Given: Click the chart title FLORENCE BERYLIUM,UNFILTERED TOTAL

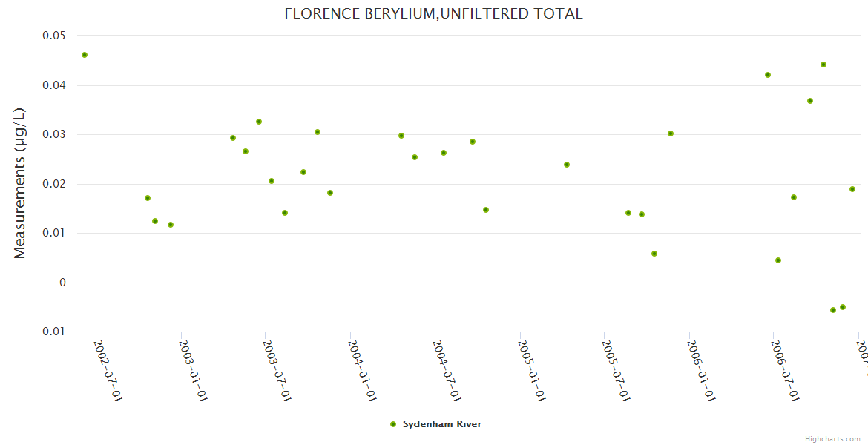Looking at the screenshot, I should pos(433,13).
